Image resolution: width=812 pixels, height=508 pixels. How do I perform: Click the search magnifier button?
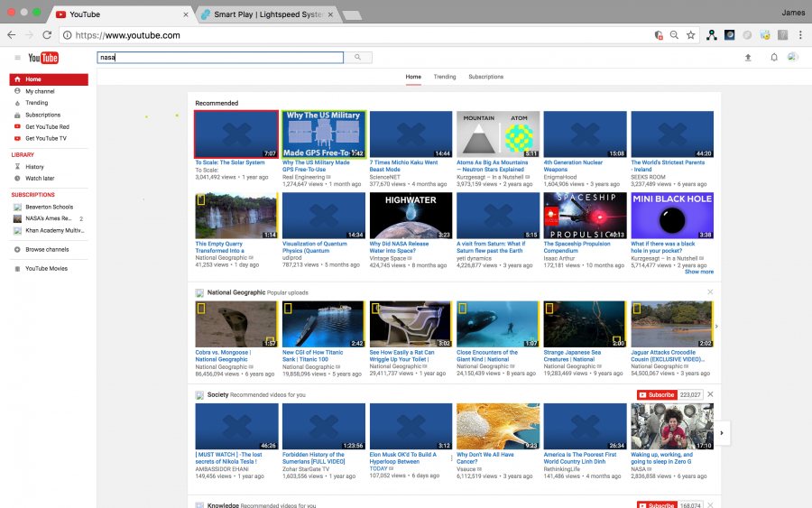pyautogui.click(x=358, y=58)
